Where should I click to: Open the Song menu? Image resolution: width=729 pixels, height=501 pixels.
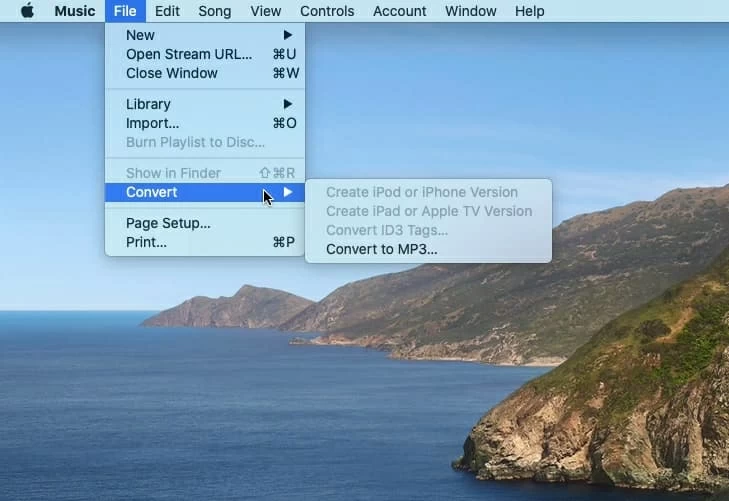[x=214, y=11]
